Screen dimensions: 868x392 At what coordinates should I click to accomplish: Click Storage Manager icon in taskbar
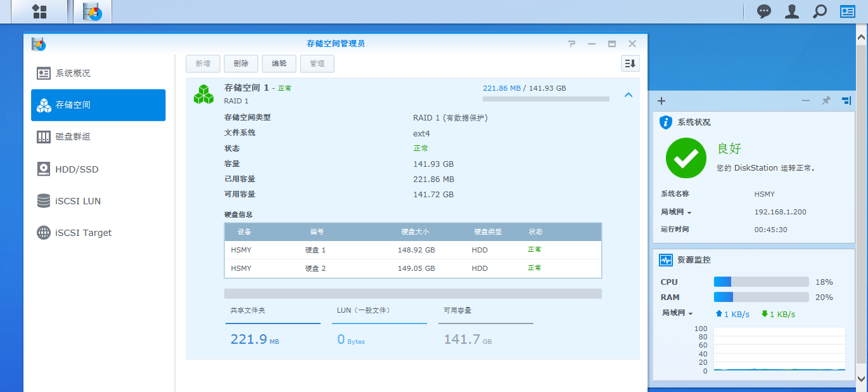pos(93,11)
